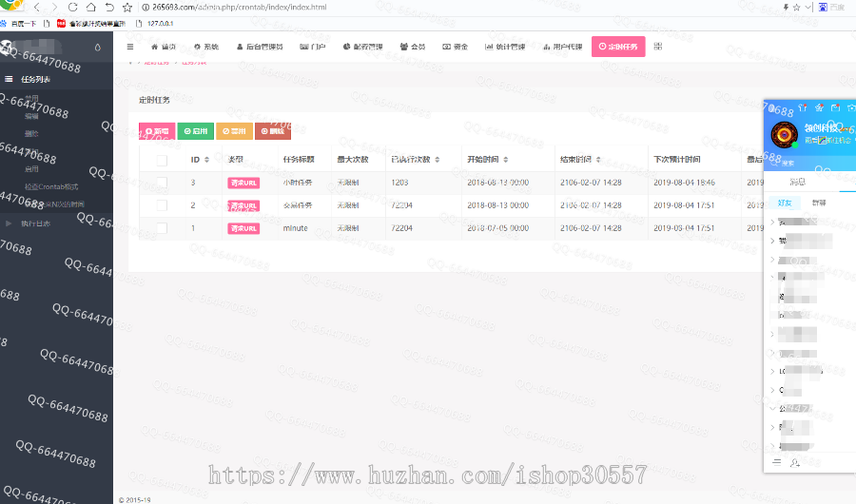Click the red 删除 delete button
Image resolution: width=856 pixels, height=504 pixels.
point(273,131)
